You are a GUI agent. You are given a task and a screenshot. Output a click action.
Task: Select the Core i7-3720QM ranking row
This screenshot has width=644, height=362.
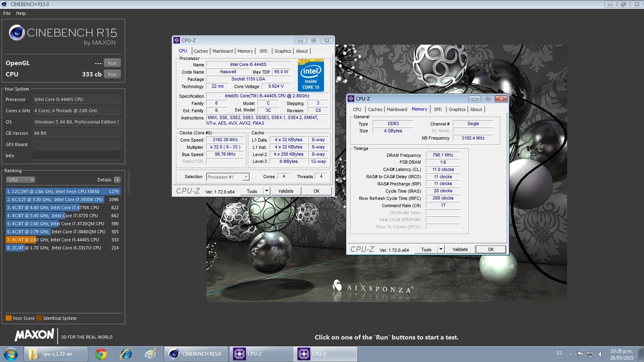click(x=63, y=224)
